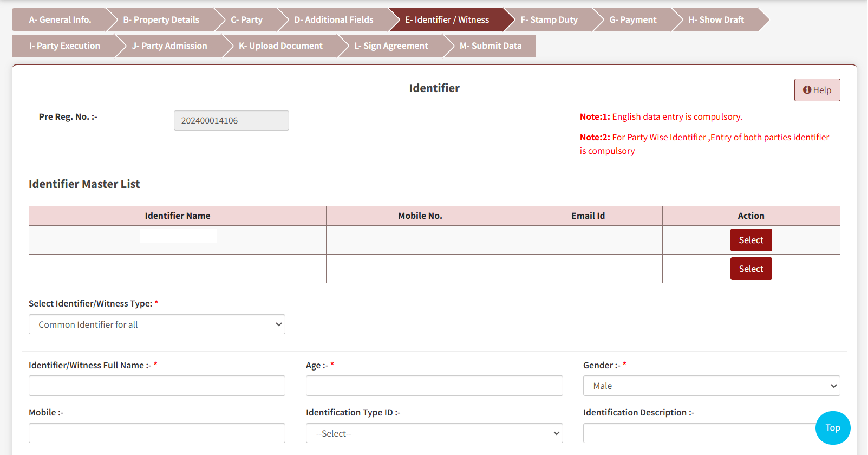Click the Action column header
868x455 pixels.
coord(751,216)
